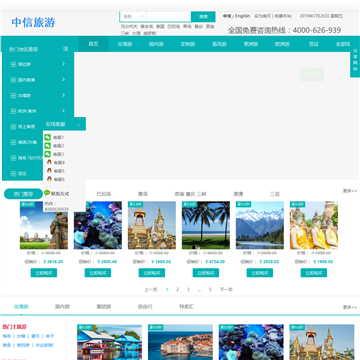Open the palm beach thumbnail priced ¥4704.00
This screenshot has width=360, height=360.
206,225
